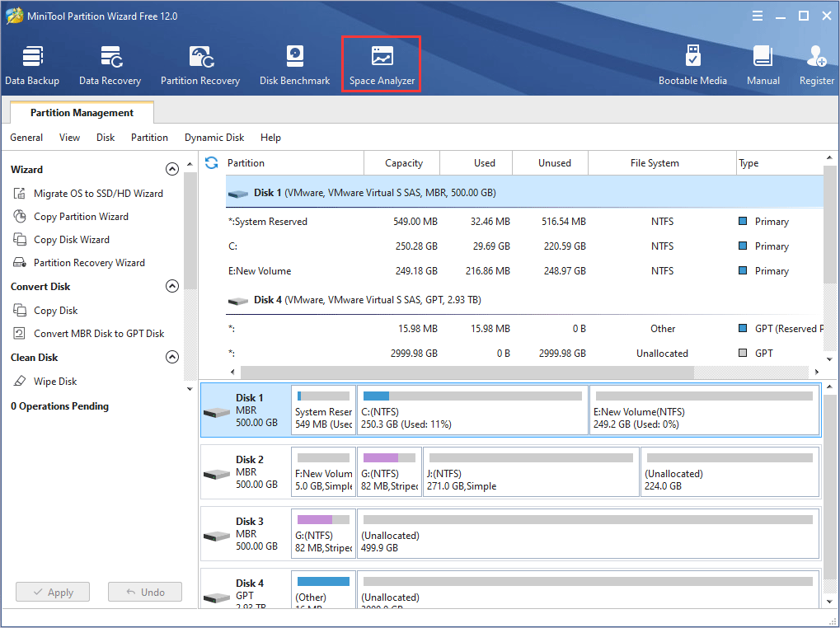Click Convert MBR Disk to GPT icon
This screenshot has height=628, width=840.
20,334
